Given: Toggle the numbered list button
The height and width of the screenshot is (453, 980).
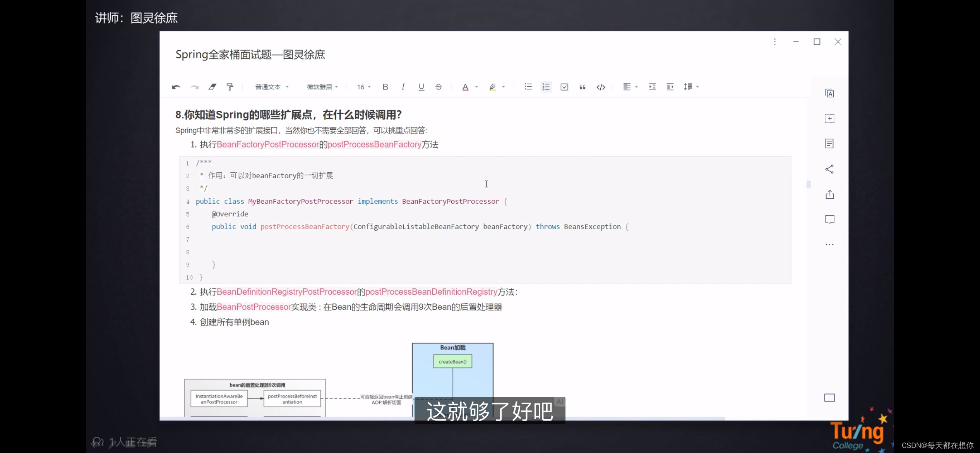Looking at the screenshot, I should coord(546,87).
